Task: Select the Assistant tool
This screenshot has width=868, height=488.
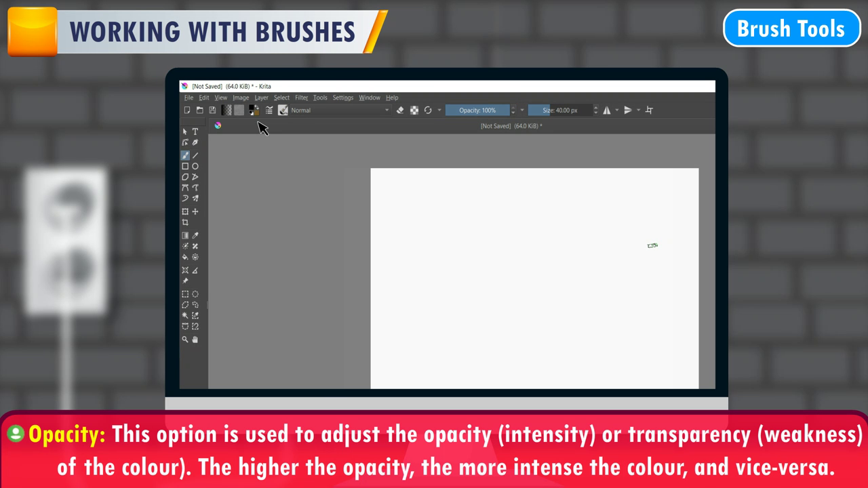Action: [x=184, y=270]
